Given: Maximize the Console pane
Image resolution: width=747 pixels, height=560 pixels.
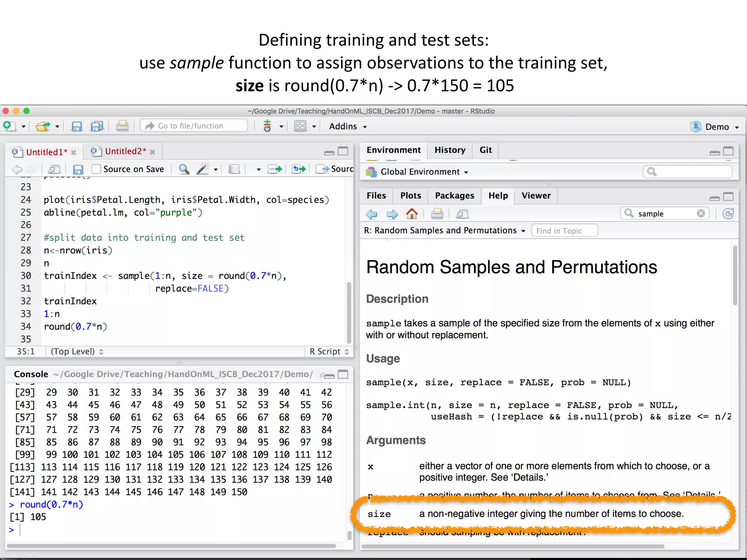Looking at the screenshot, I should pos(343,374).
